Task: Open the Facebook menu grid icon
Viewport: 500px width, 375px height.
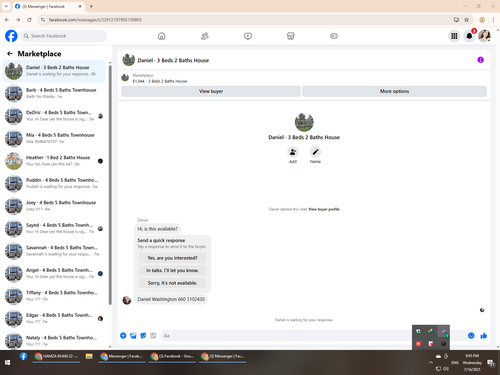Action: point(454,36)
